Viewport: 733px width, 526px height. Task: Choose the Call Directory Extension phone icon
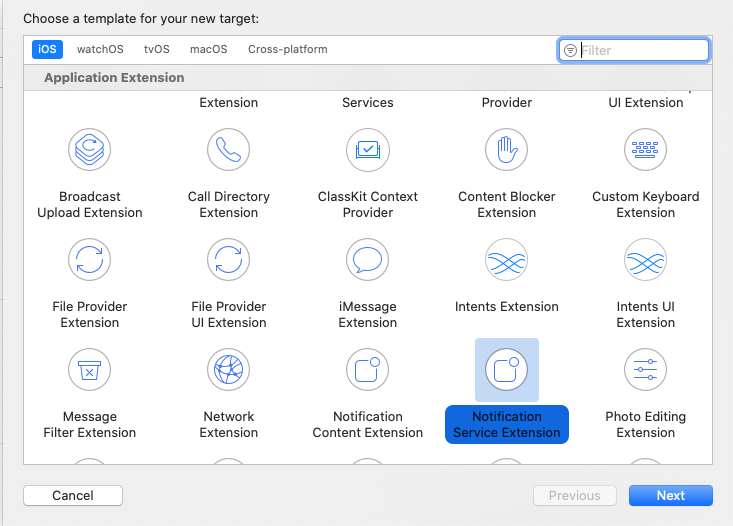pyautogui.click(x=229, y=150)
